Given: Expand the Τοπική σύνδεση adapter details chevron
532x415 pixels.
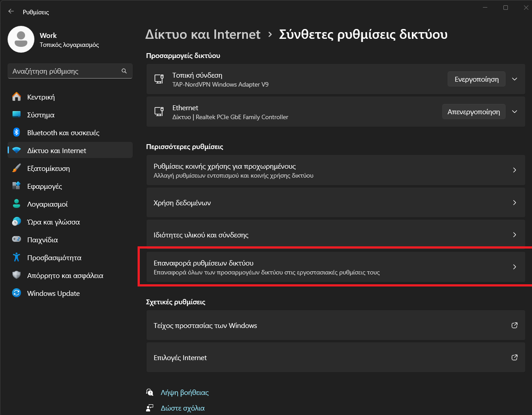Looking at the screenshot, I should pyautogui.click(x=514, y=79).
